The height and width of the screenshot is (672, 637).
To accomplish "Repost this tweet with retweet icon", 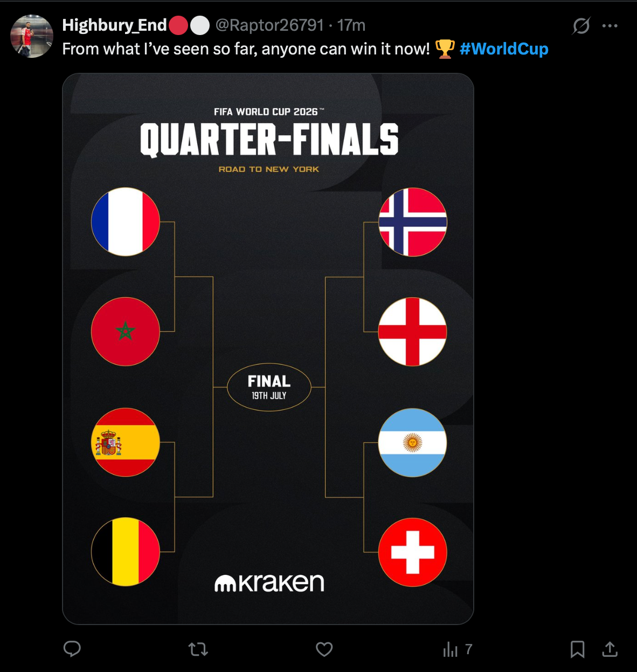I will [198, 649].
